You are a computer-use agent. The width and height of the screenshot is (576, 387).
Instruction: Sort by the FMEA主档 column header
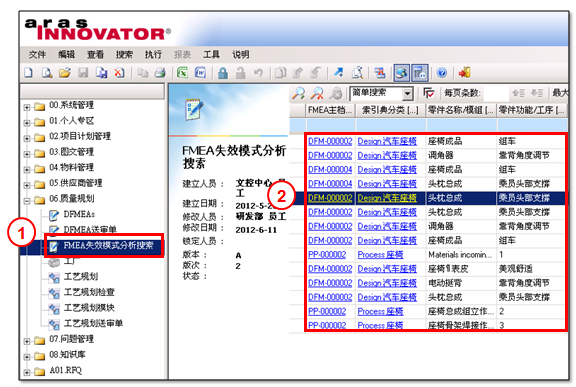coord(330,110)
